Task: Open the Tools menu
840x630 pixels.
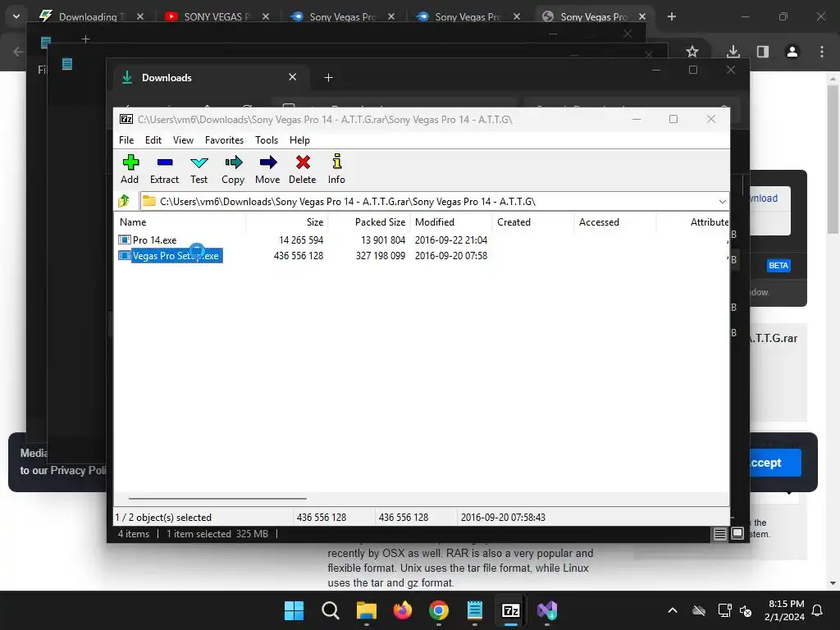Action: [x=267, y=139]
